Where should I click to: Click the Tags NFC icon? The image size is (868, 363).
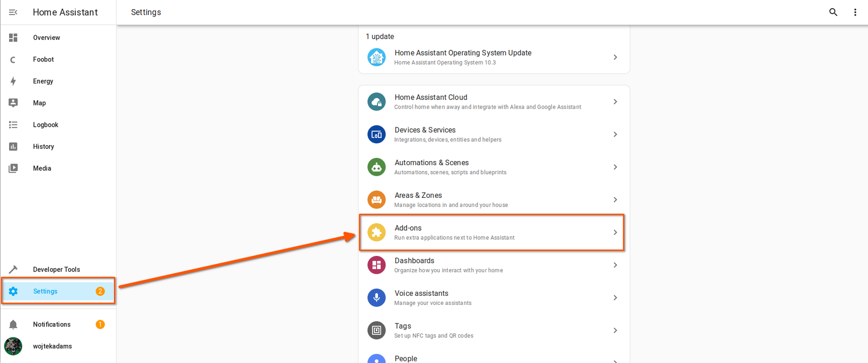point(376,331)
